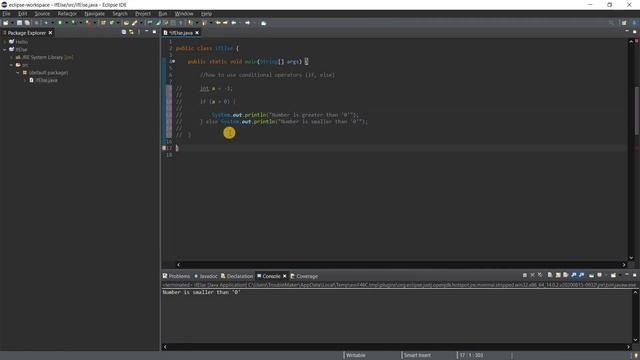Click the Forward navigation arrow icon
This screenshot has height=360, width=640.
point(247,23)
